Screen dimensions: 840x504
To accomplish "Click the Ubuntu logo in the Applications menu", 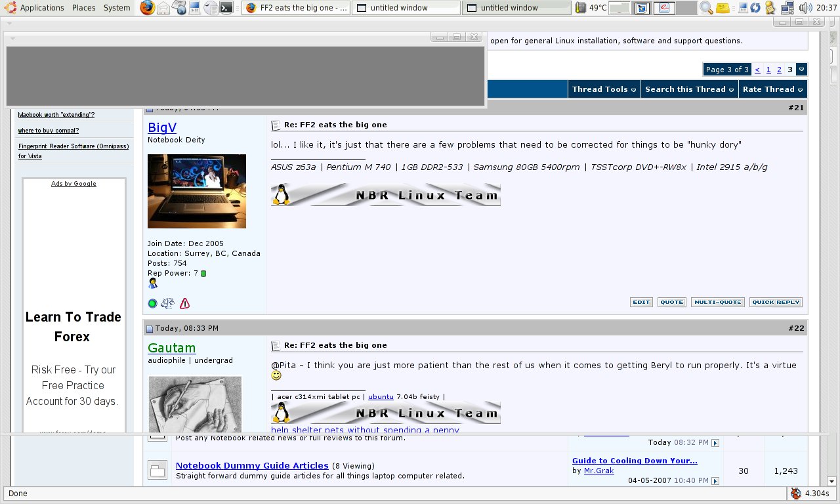I will coord(9,8).
